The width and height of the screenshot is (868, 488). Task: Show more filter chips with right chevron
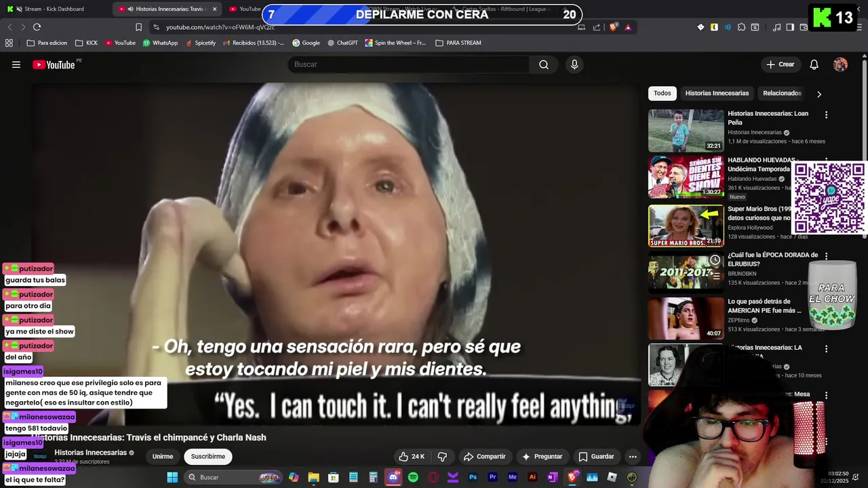click(x=818, y=94)
